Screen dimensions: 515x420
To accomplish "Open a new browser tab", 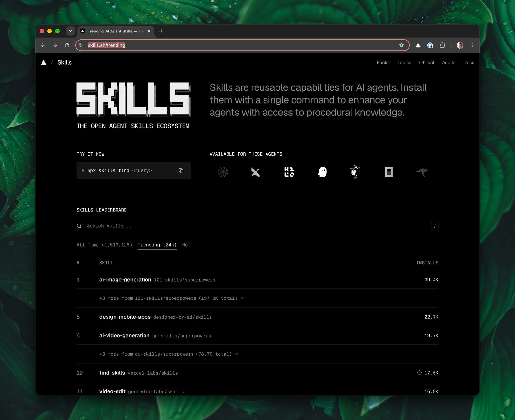I will coord(161,31).
